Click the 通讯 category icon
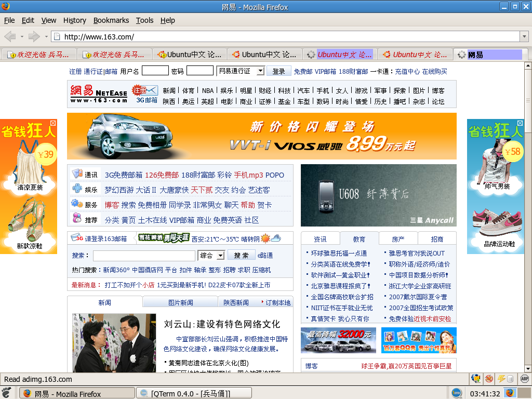This screenshot has height=399, width=532. point(77,174)
